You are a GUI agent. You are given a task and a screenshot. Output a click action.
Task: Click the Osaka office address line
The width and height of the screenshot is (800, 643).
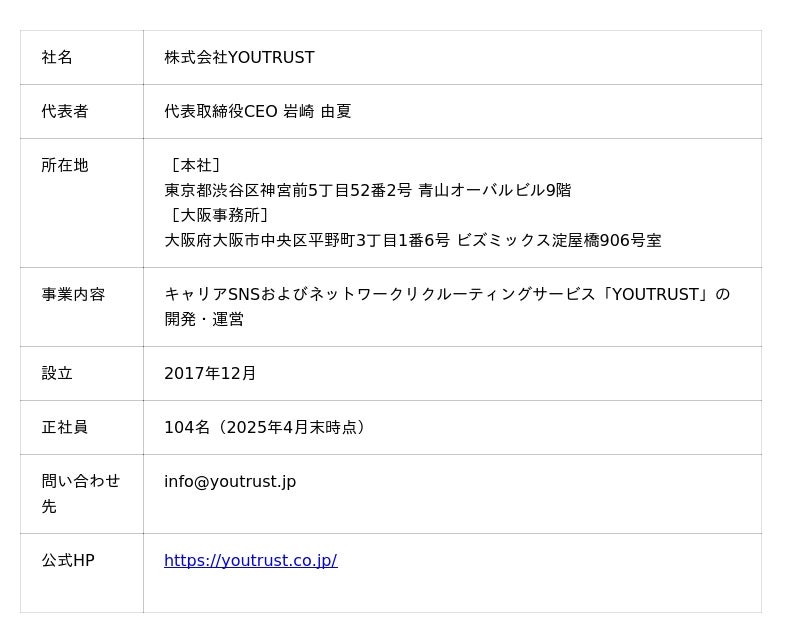412,241
